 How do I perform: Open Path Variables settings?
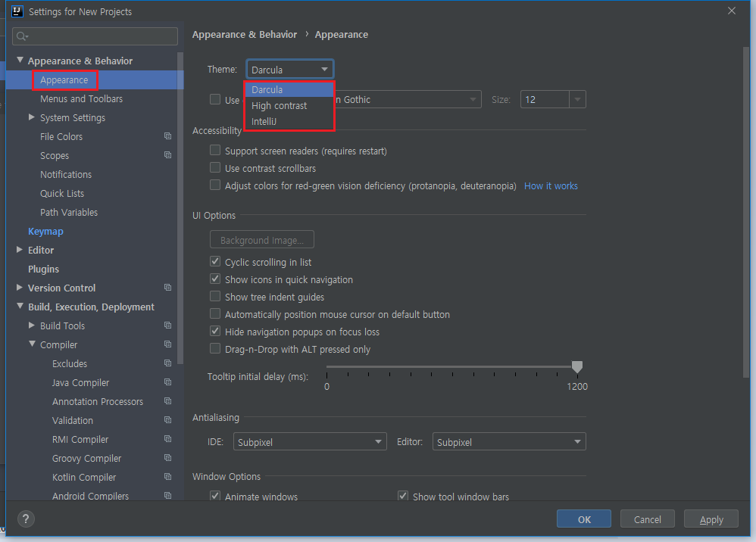point(69,212)
